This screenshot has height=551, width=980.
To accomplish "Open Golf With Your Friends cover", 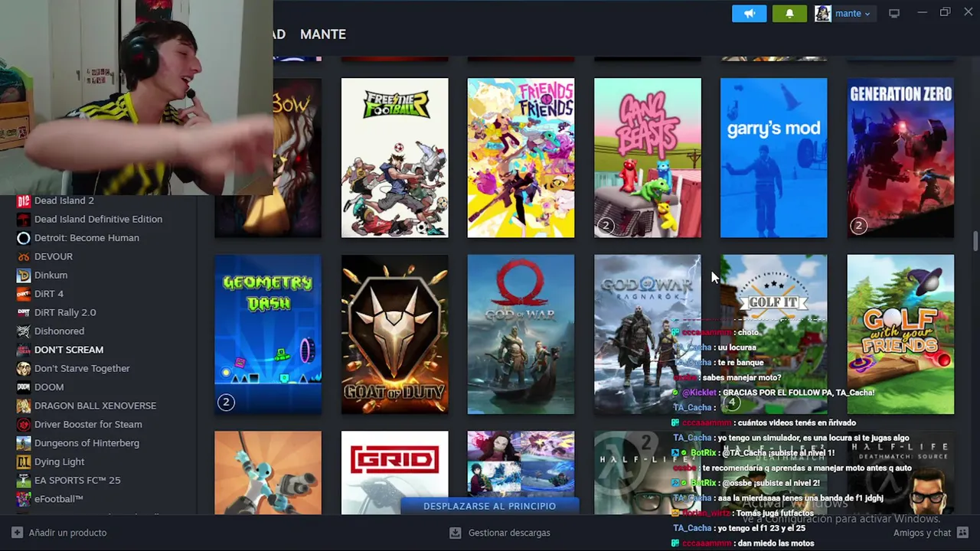I will pyautogui.click(x=900, y=334).
